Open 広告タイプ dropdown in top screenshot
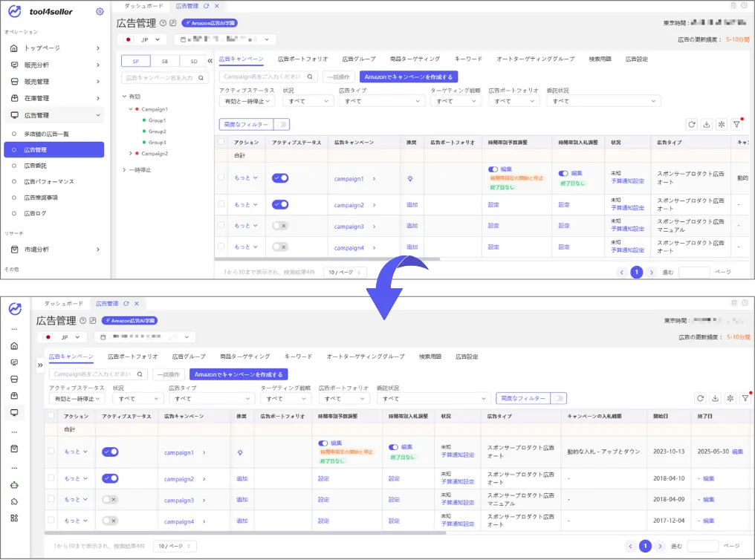This screenshot has height=560, width=755. pos(382,101)
